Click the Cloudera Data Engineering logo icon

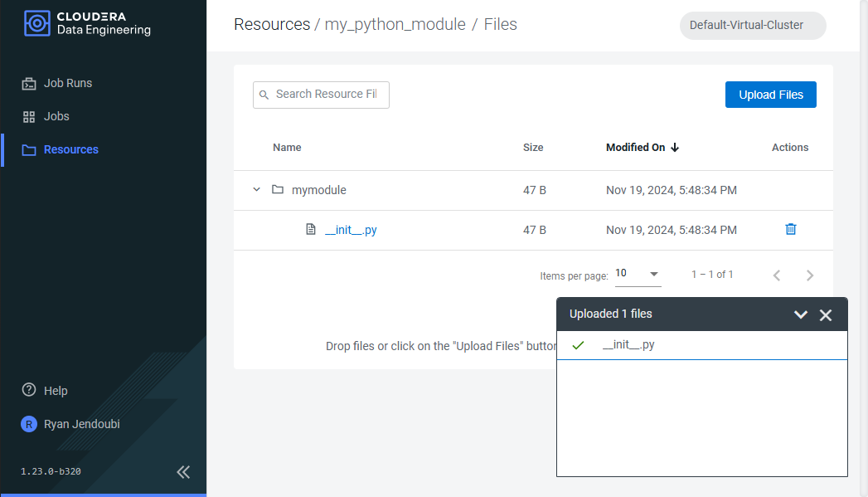point(36,23)
